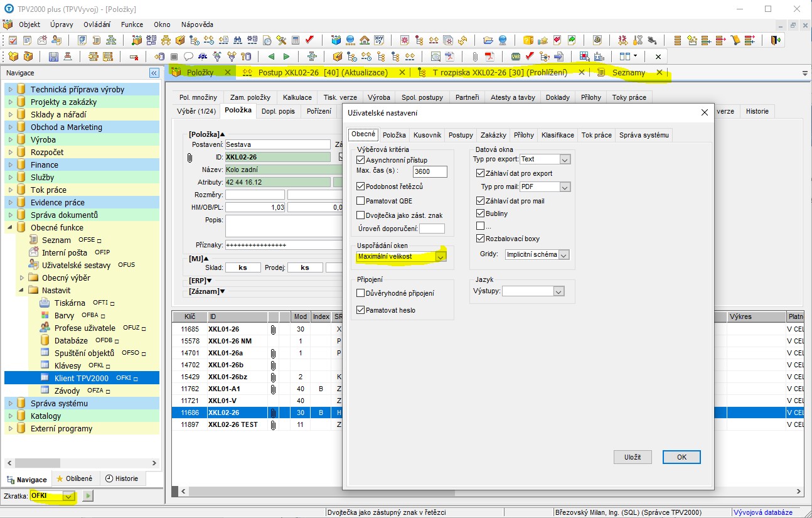The height and width of the screenshot is (518, 812).
Task: Collapse the Navigace panel with double chevron
Action: tap(154, 73)
